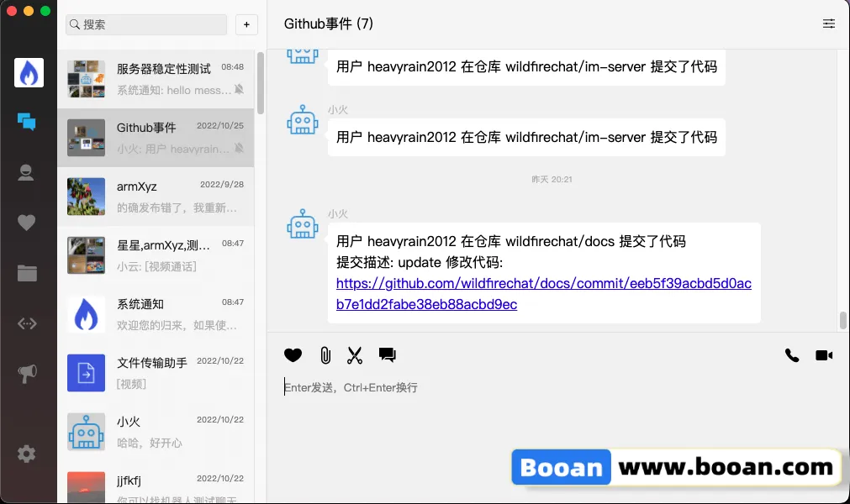Open the new chat menu with the + button
This screenshot has width=850, height=504.
(x=246, y=24)
